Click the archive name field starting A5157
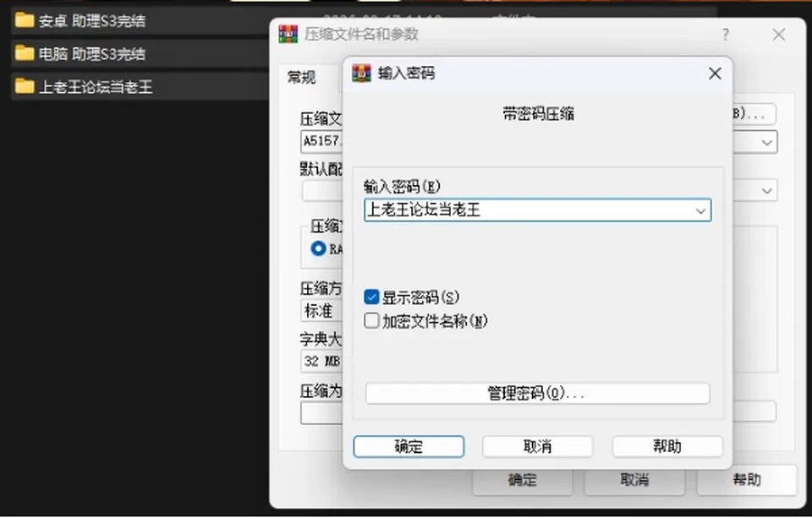This screenshot has width=812, height=518. [x=321, y=141]
